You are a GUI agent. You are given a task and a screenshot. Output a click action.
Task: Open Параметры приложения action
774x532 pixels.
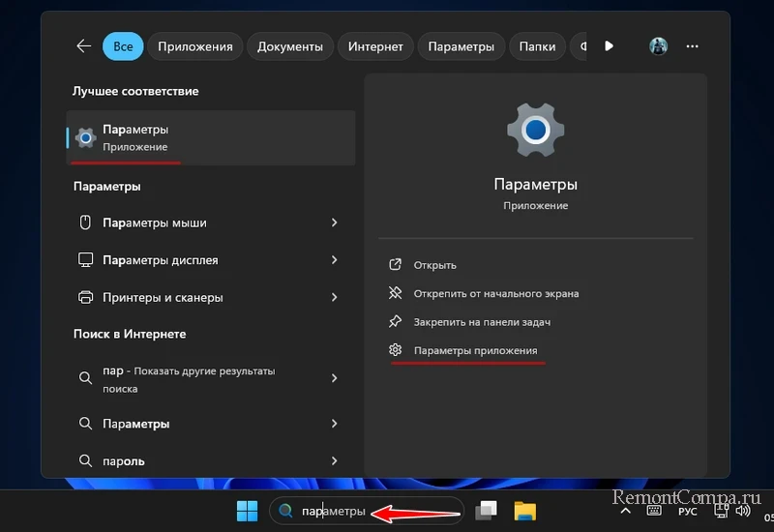(x=475, y=350)
